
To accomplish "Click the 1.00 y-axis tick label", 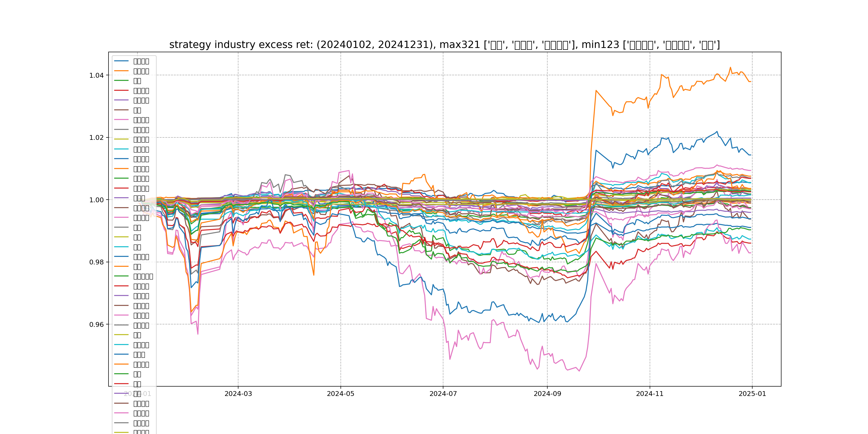I will 96,200.
